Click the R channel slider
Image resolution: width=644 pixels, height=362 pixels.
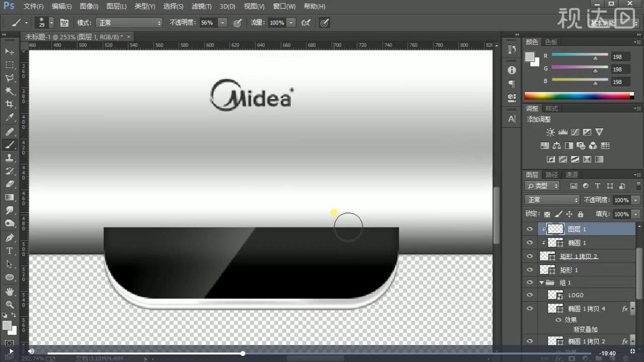tap(579, 57)
